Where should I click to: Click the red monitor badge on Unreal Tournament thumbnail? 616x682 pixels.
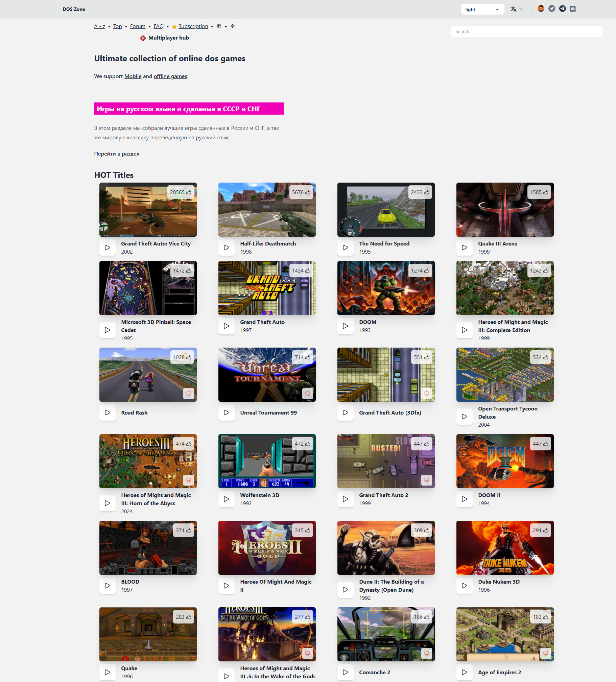click(307, 394)
